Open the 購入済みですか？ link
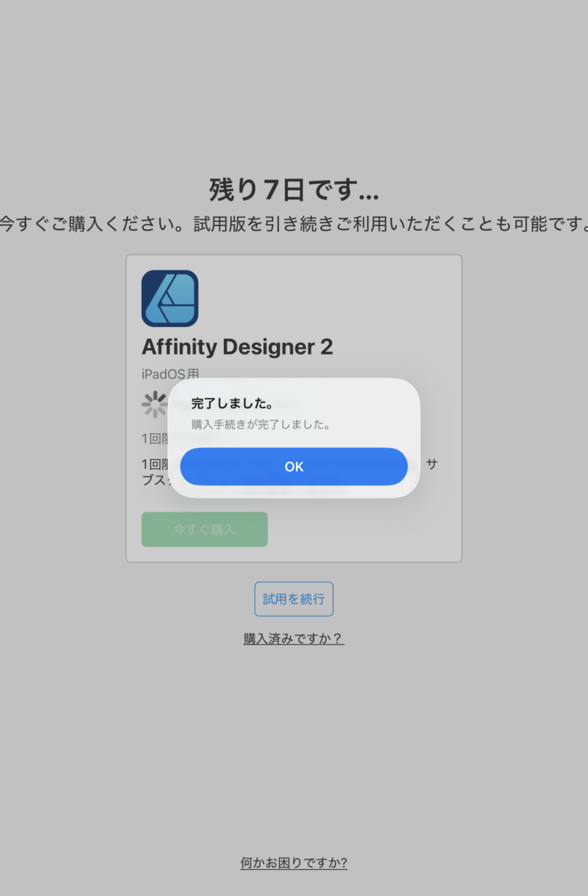588x896 pixels. (x=294, y=638)
